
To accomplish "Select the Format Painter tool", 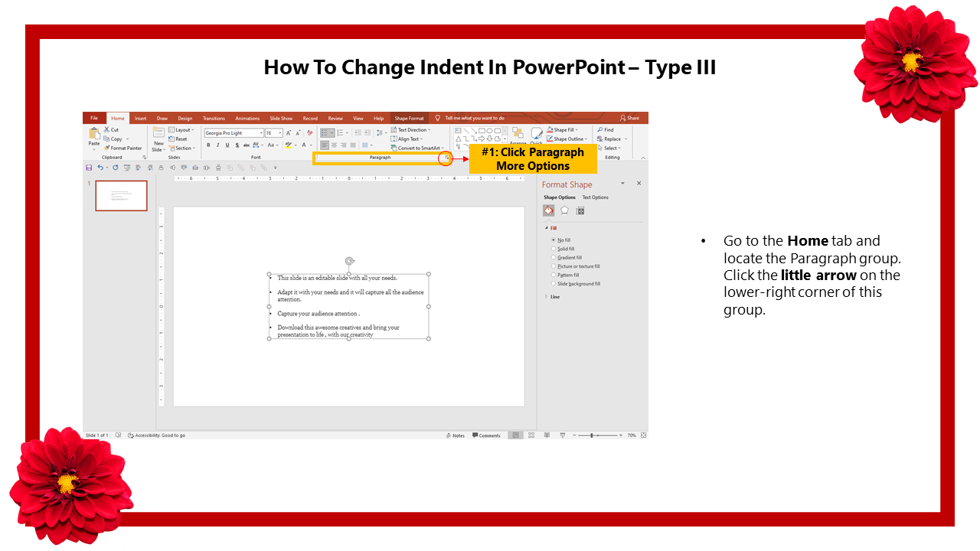I will tap(122, 148).
